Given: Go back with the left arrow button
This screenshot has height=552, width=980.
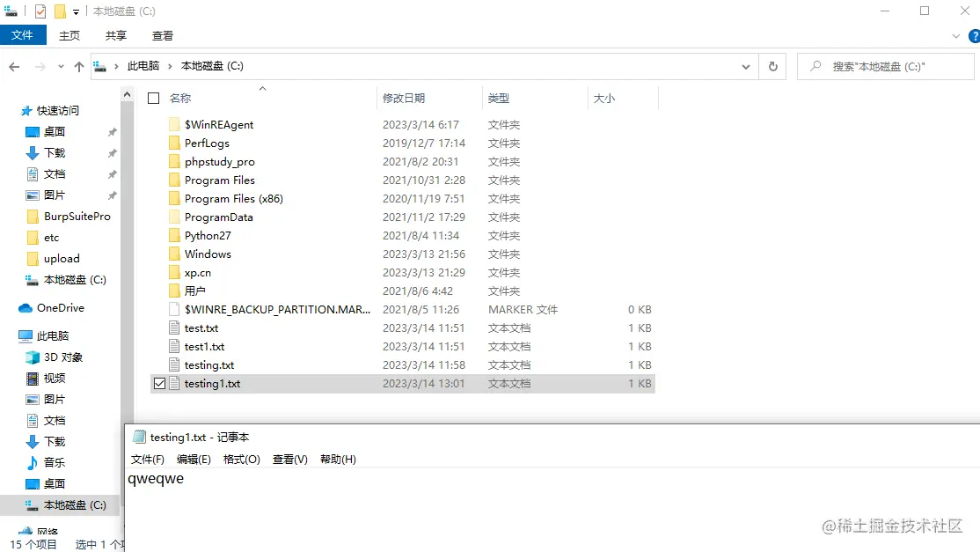Looking at the screenshot, I should (x=14, y=66).
